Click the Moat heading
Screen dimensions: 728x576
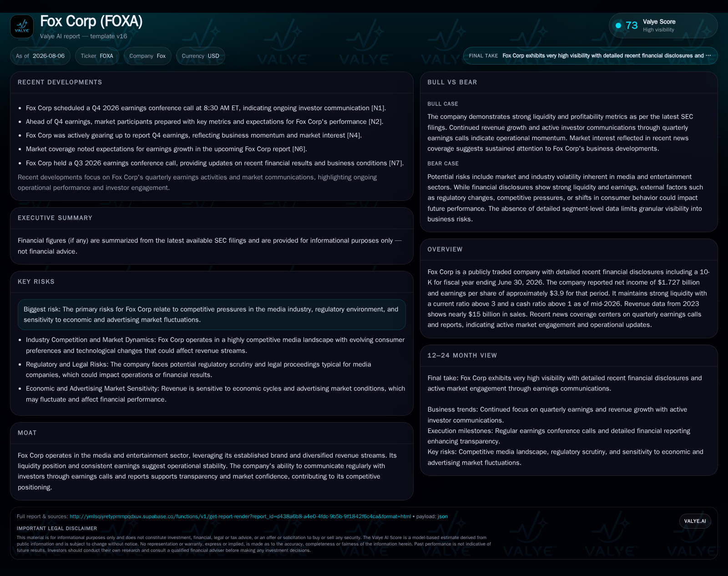coord(27,433)
